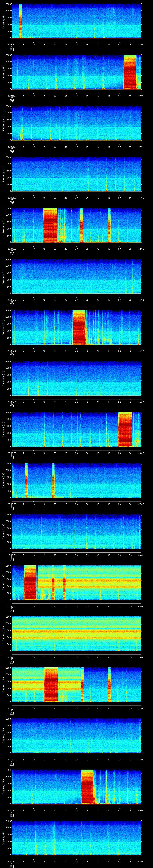This screenshot has width=153, height=868.
Task: Open the 20:49:00 spectrogram with orange bands
Action: (x=76, y=633)
